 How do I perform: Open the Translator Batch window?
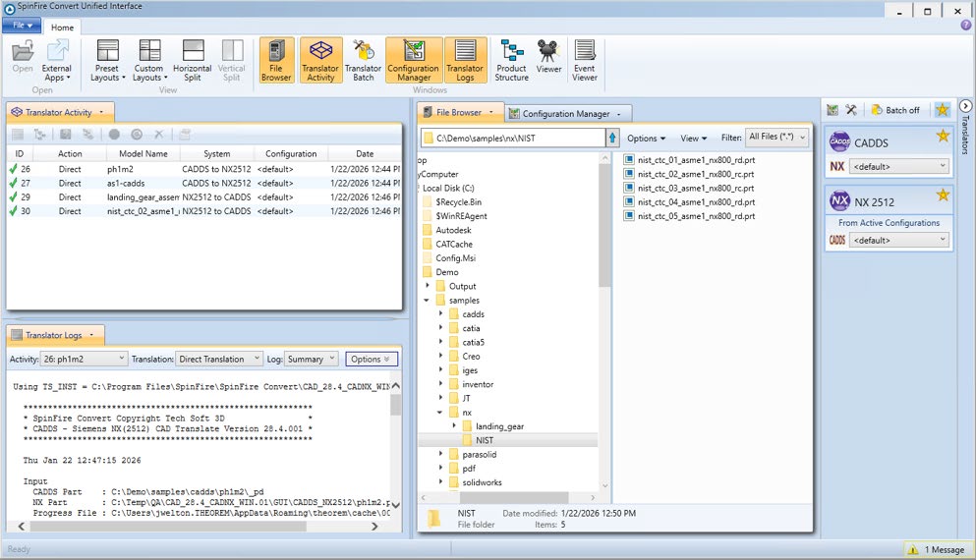[x=363, y=60]
